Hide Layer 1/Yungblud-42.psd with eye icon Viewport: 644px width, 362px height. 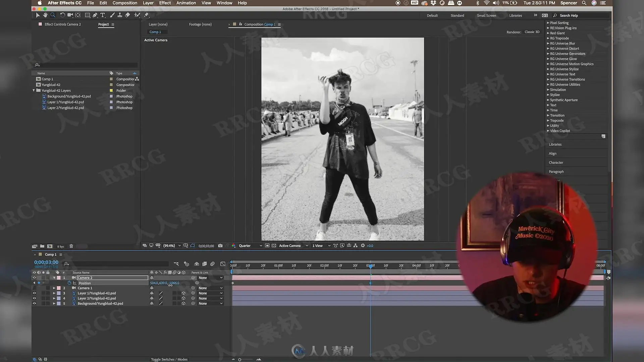tap(34, 293)
